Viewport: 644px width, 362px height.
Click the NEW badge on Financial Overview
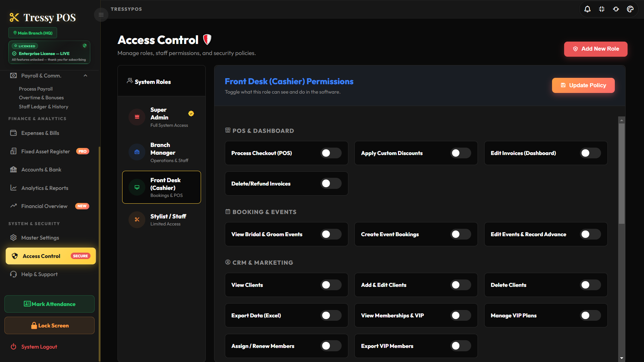tap(82, 206)
